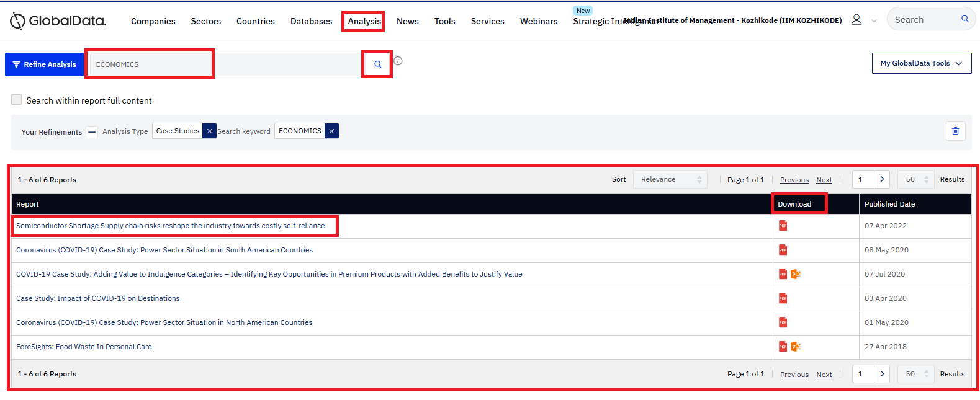Click the ECONOMICS keyword input field
Viewport: 980px width, 400px height.
(x=150, y=64)
